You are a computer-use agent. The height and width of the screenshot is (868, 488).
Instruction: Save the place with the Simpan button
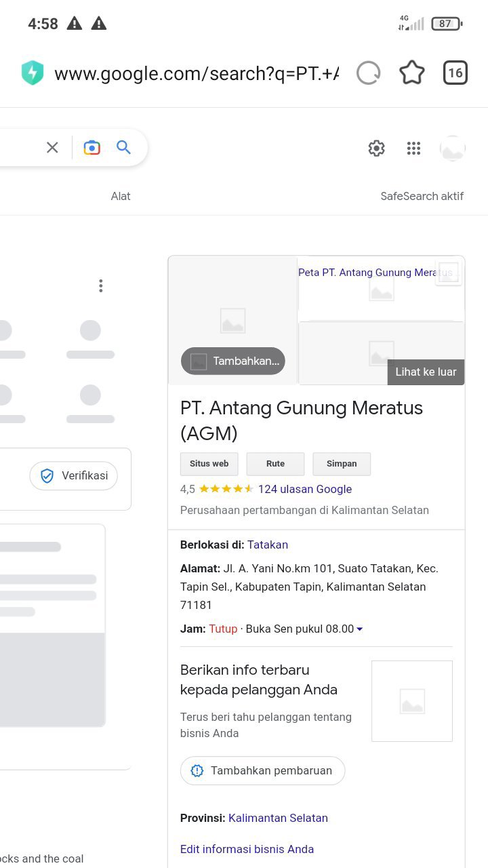342,464
